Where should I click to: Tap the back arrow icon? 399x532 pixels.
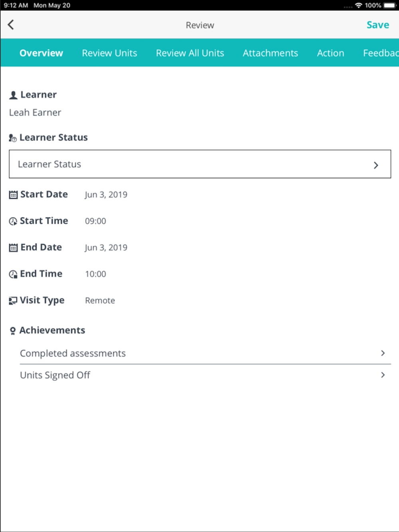tap(11, 25)
